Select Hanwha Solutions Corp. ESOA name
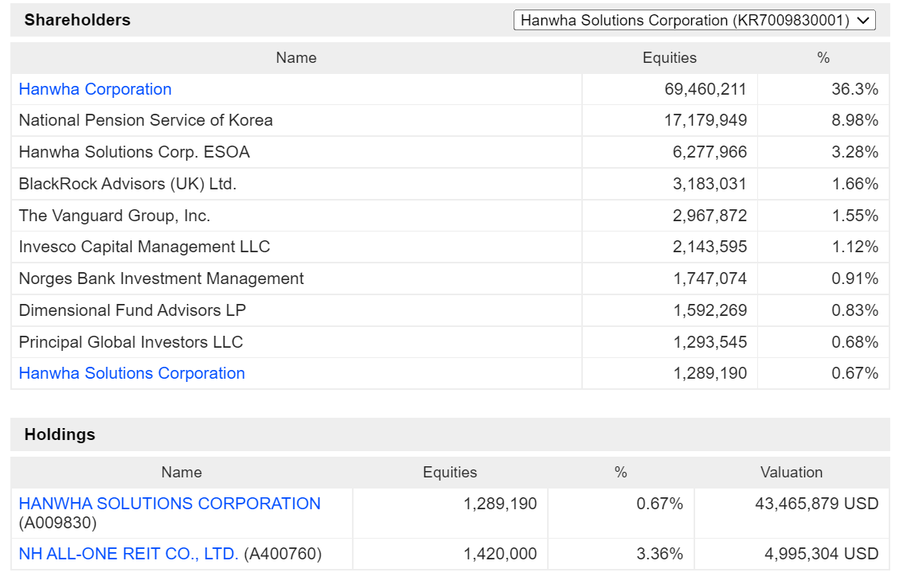Image resolution: width=903 pixels, height=588 pixels. 135,152
